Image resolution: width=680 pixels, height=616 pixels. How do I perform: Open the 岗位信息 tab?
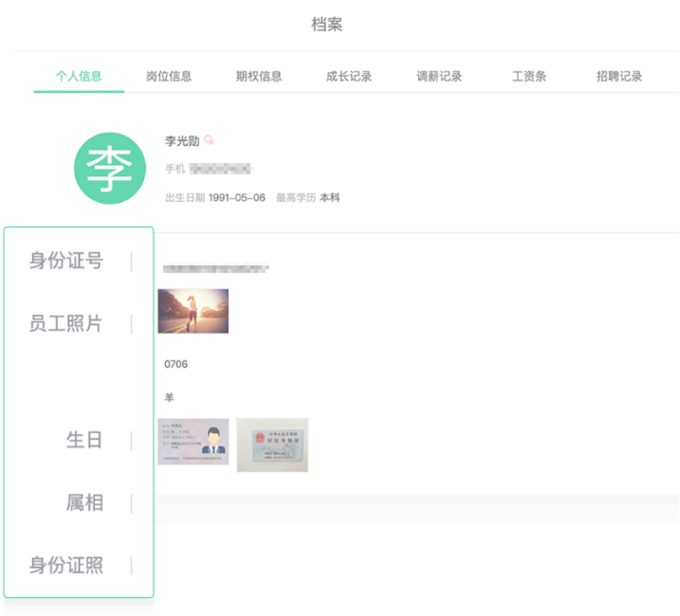(x=169, y=77)
